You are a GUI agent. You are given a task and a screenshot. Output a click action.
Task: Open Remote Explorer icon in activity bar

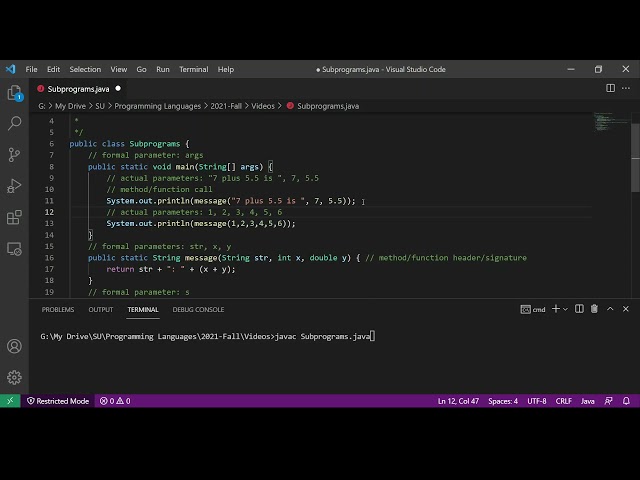[15, 249]
